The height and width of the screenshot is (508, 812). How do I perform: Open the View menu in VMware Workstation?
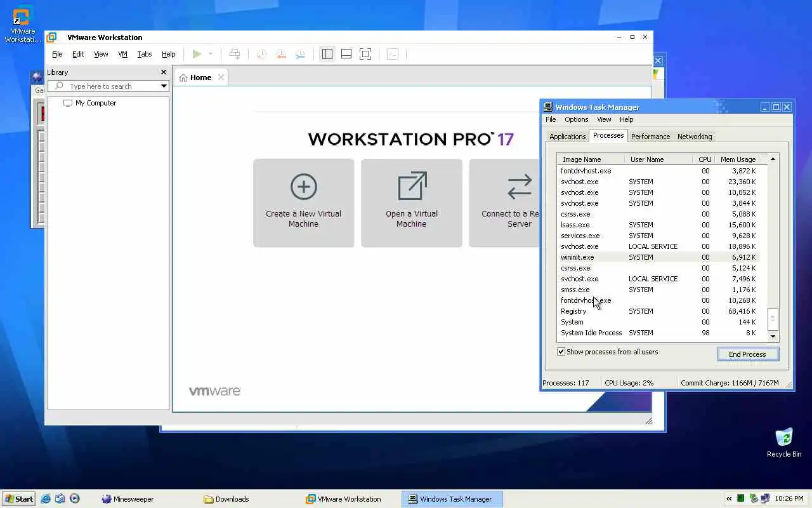[x=101, y=54]
